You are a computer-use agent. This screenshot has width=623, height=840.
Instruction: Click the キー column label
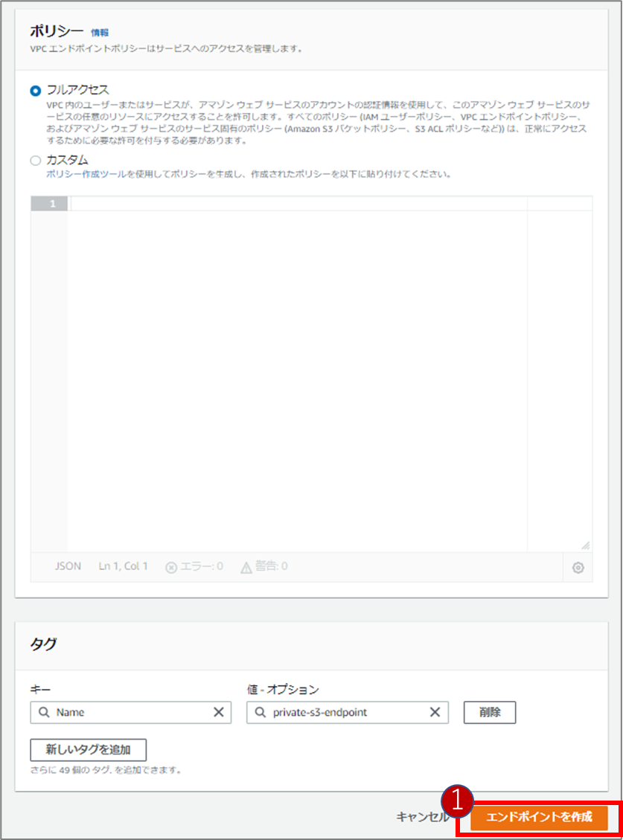pos(40,690)
